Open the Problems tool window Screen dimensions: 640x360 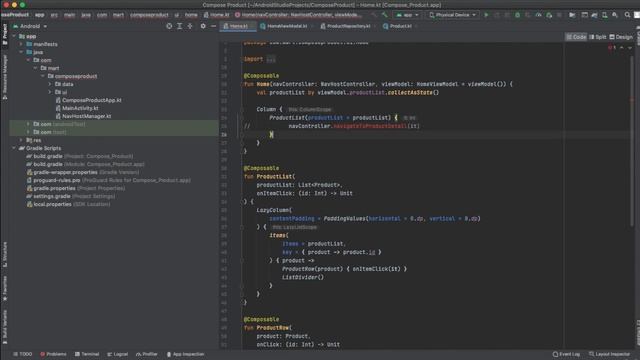(x=53, y=354)
